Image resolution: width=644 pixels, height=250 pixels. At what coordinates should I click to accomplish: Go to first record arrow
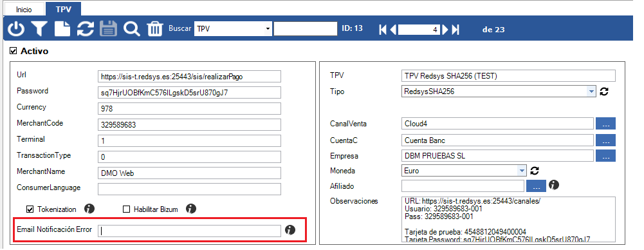pos(383,30)
